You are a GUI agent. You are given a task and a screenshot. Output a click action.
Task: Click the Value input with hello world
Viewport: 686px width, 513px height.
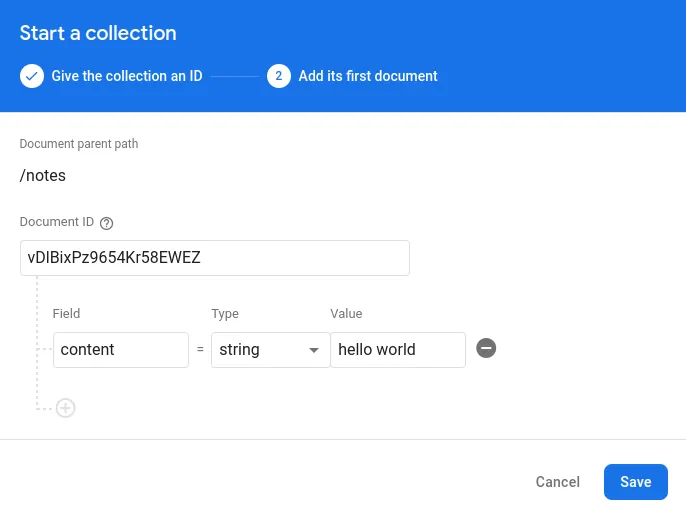point(397,350)
